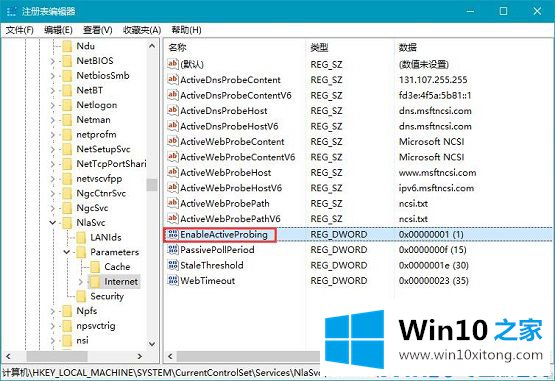Click the WebTimeout DWORD icon
Image resolution: width=555 pixels, height=381 pixels.
tap(172, 281)
